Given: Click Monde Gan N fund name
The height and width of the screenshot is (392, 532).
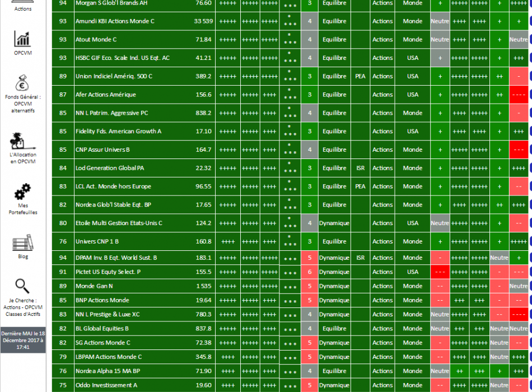Looking at the screenshot, I should pos(94,286).
